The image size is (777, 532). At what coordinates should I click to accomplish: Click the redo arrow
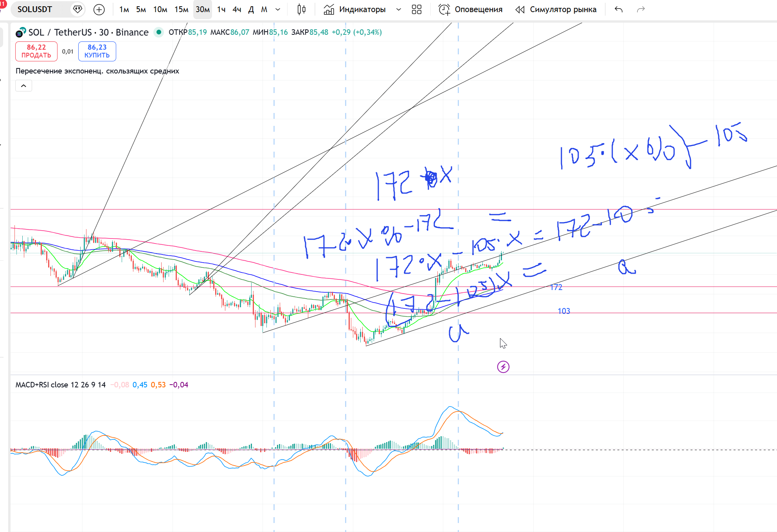pyautogui.click(x=640, y=9)
